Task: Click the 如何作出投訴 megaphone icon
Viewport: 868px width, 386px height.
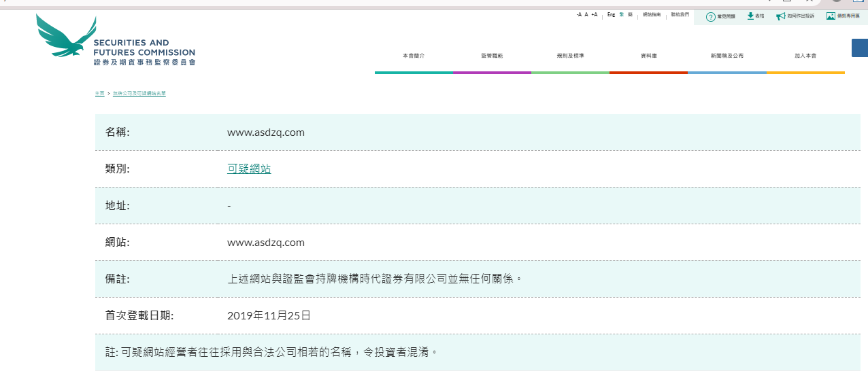Action: point(780,16)
